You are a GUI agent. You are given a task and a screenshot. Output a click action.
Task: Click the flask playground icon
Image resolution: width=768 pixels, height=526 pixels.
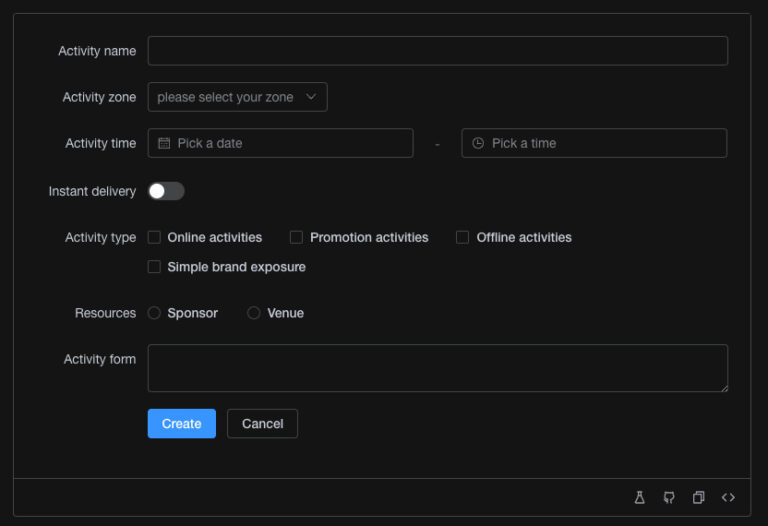tap(640, 497)
